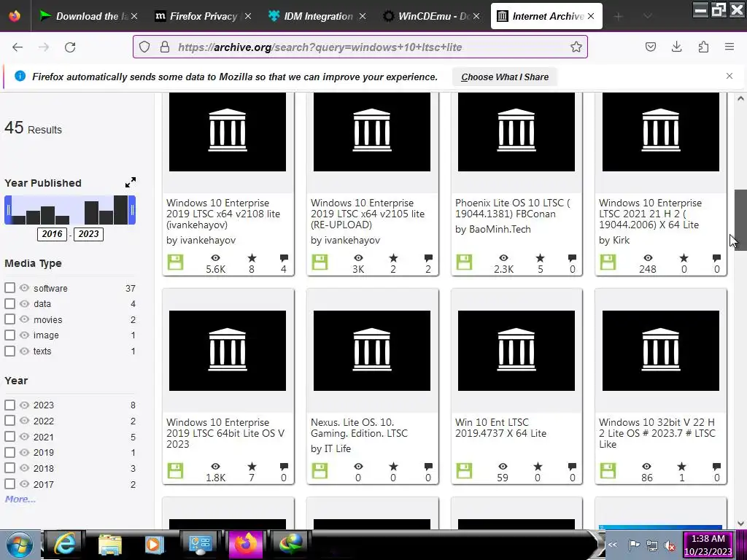Show hidden system tray icons
Viewport: 747px width, 560px height.
[612, 545]
